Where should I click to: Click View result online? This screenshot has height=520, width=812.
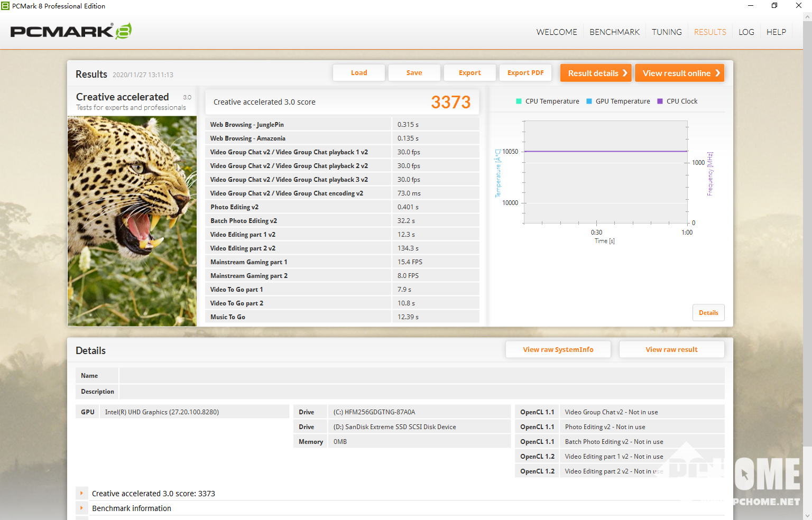pos(680,73)
